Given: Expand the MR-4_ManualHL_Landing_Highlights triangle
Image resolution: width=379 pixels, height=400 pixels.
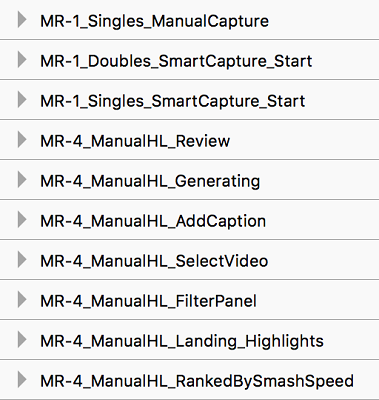Looking at the screenshot, I should (22, 340).
